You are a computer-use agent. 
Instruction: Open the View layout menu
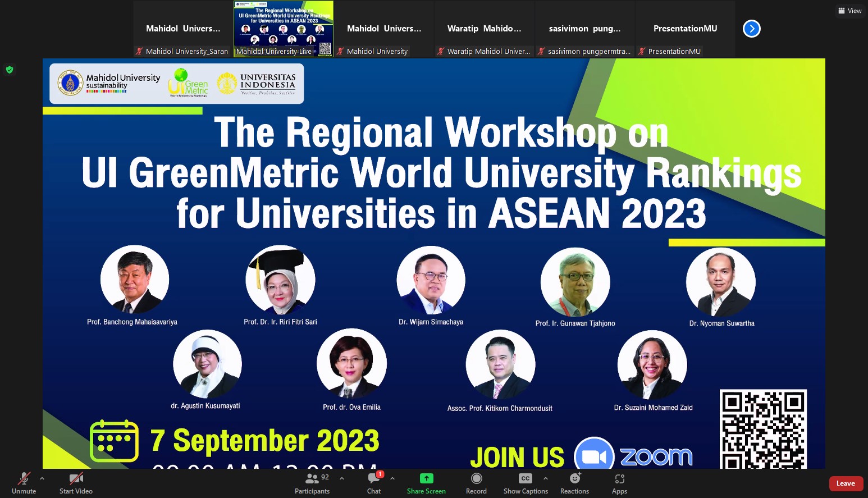(x=849, y=11)
